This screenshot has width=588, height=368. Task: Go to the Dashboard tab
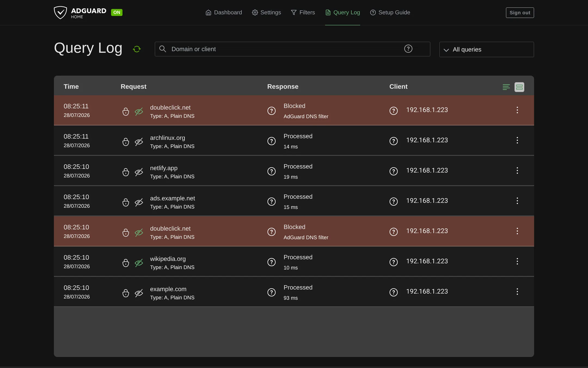click(x=223, y=13)
